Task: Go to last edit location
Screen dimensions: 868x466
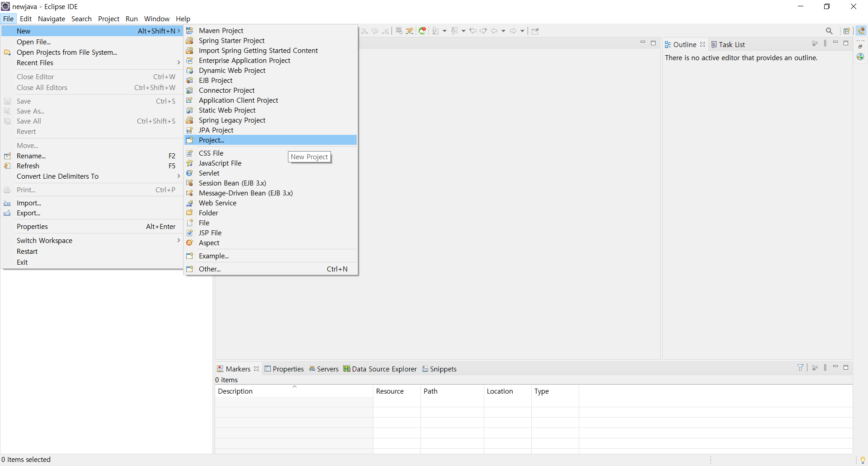Action: [473, 31]
